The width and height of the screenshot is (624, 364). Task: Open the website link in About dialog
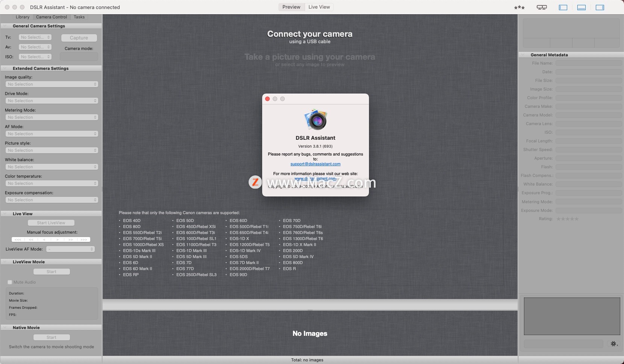click(315, 179)
